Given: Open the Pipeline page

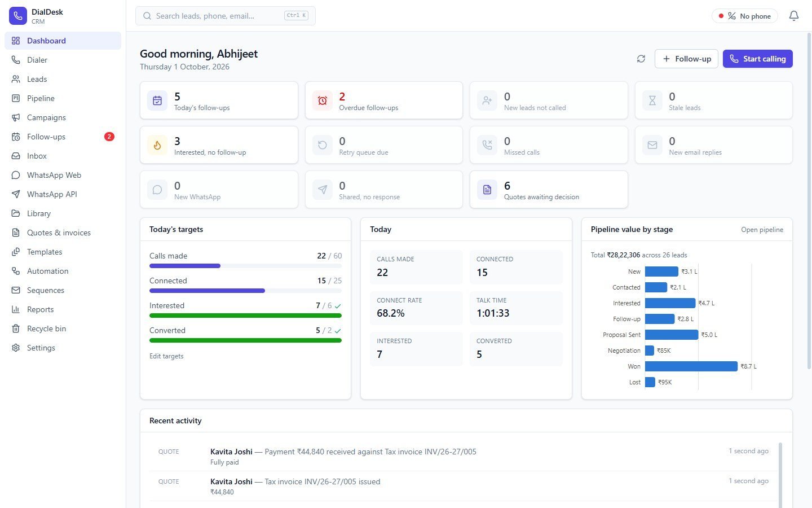Looking at the screenshot, I should [x=63, y=98].
